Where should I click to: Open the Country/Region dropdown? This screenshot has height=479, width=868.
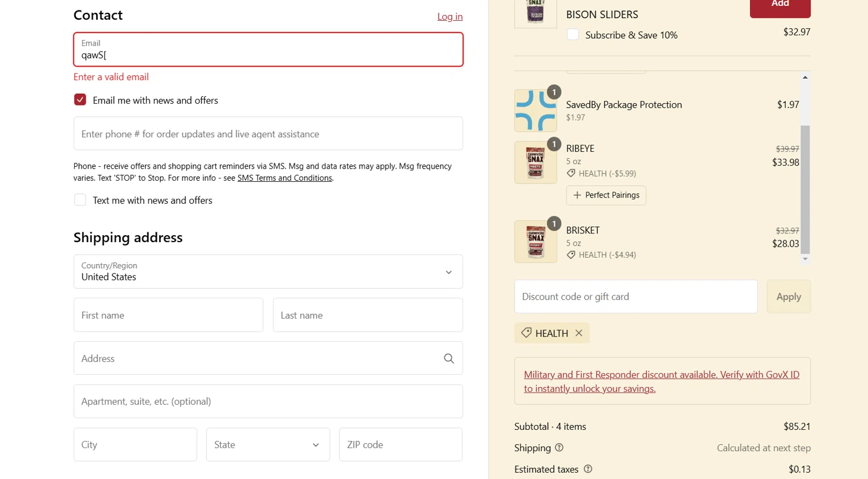click(268, 272)
